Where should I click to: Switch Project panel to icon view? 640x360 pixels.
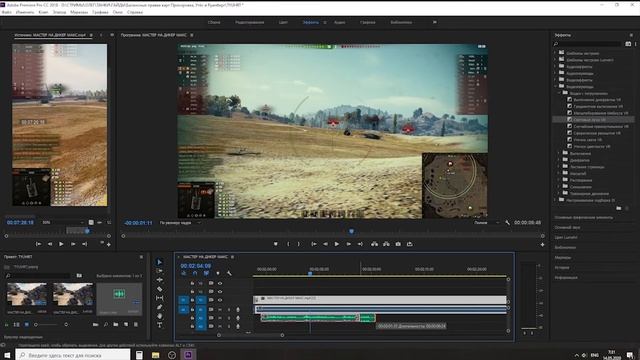click(27, 324)
